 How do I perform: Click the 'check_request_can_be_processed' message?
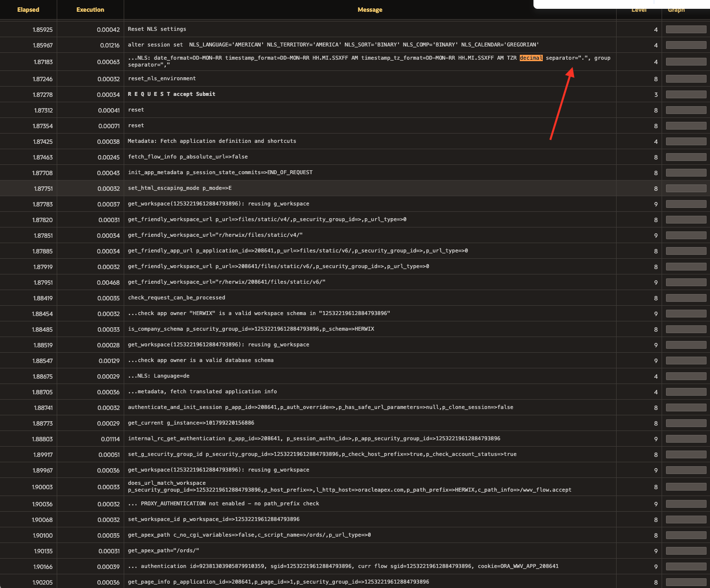click(x=177, y=298)
